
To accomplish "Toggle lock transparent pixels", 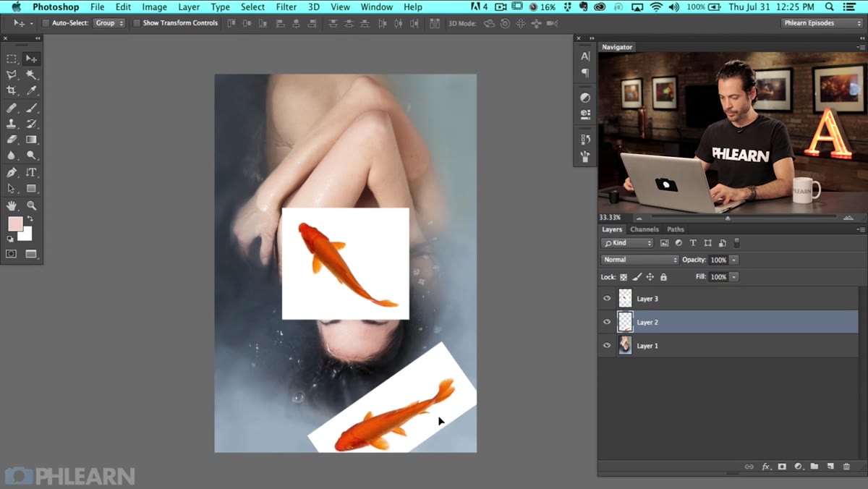I will pyautogui.click(x=624, y=277).
